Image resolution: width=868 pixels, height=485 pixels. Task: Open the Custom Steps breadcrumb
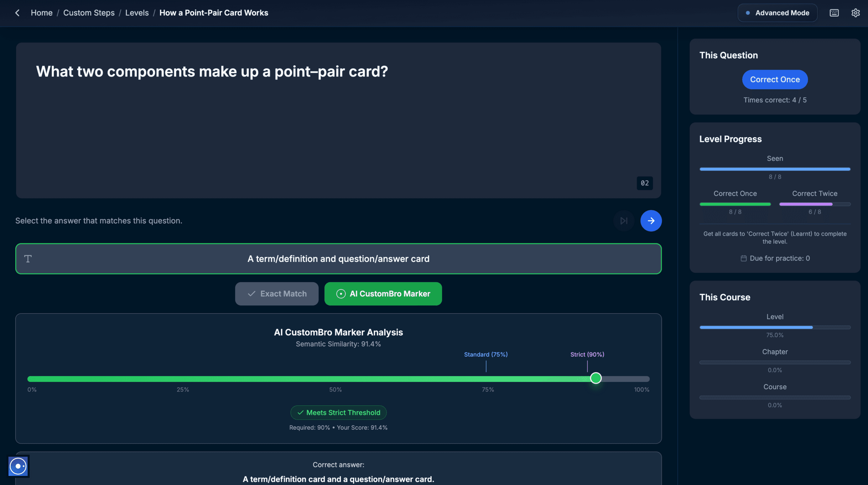(x=89, y=13)
